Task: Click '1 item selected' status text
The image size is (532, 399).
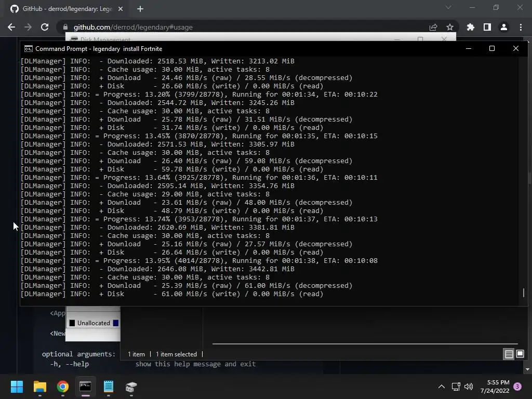Action: (176, 354)
